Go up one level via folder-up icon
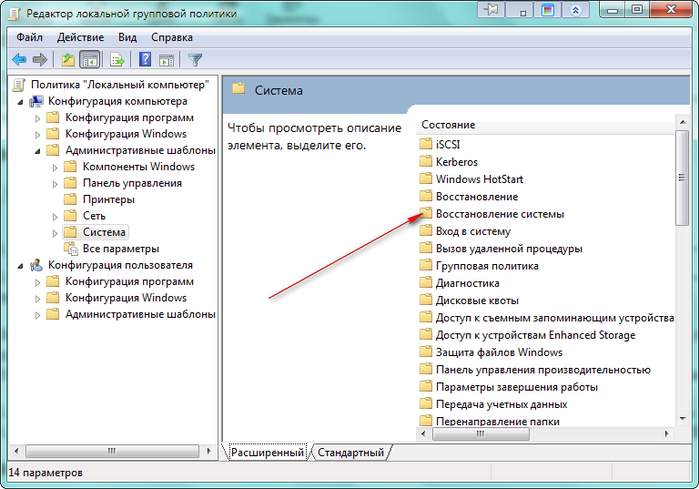Image resolution: width=699 pixels, height=489 pixels. [x=68, y=59]
